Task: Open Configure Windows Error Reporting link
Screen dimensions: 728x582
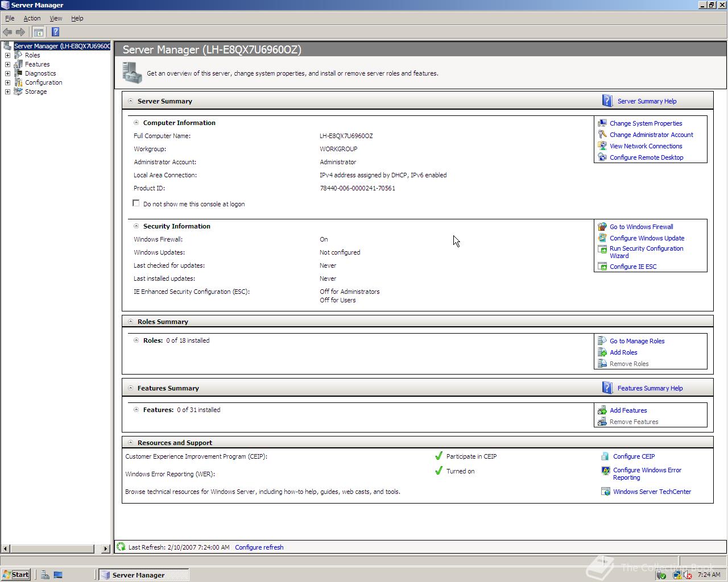Action: pos(647,473)
